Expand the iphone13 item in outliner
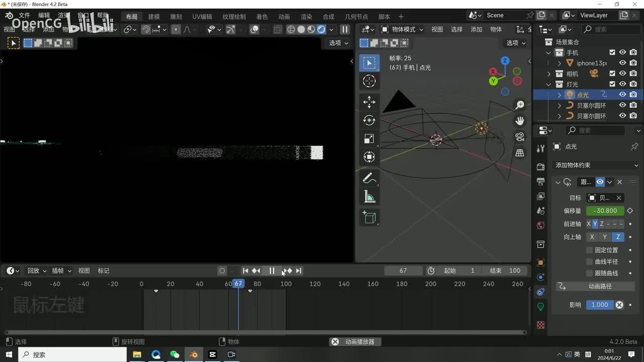This screenshot has height=362, width=644. [x=559, y=63]
